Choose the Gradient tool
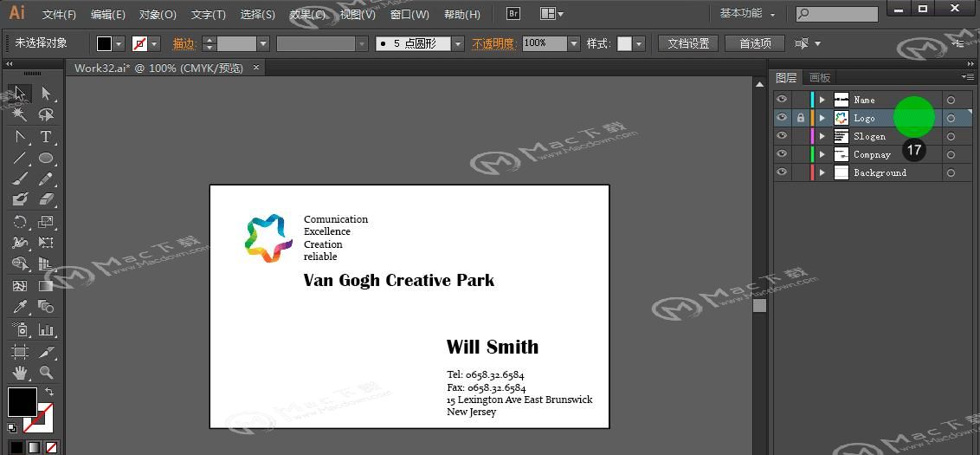 click(46, 286)
